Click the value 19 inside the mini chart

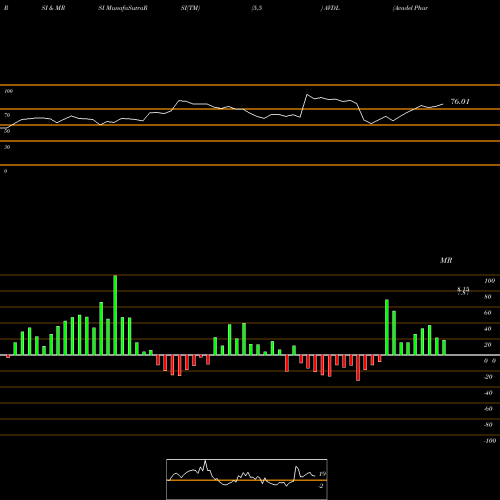(x=322, y=474)
